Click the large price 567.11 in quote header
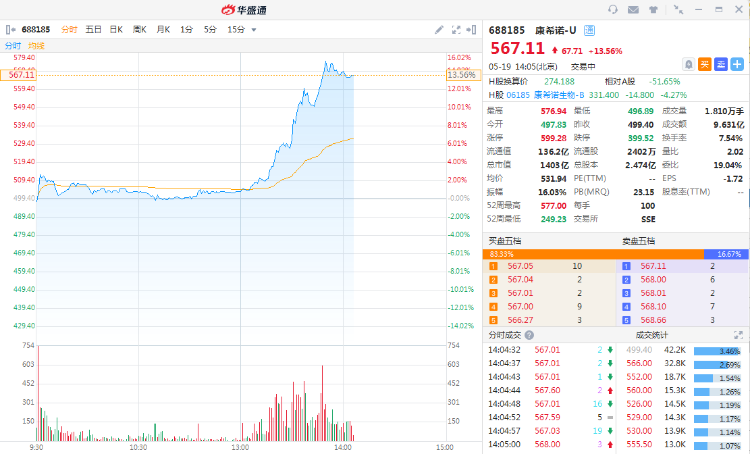This screenshot has height=454, width=750. point(517,49)
